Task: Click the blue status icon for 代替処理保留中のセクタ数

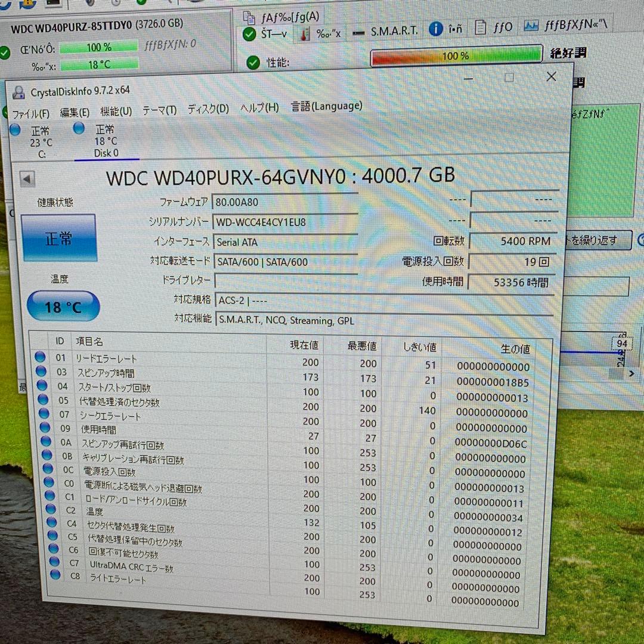Action: pos(52,535)
